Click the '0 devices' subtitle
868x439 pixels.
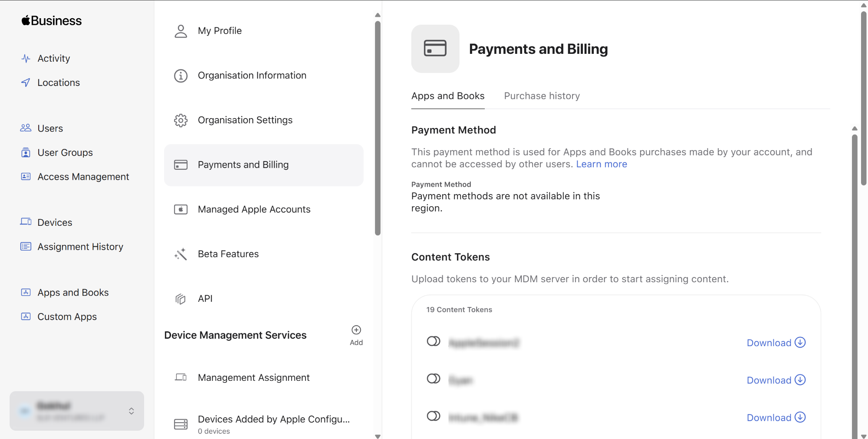point(214,431)
